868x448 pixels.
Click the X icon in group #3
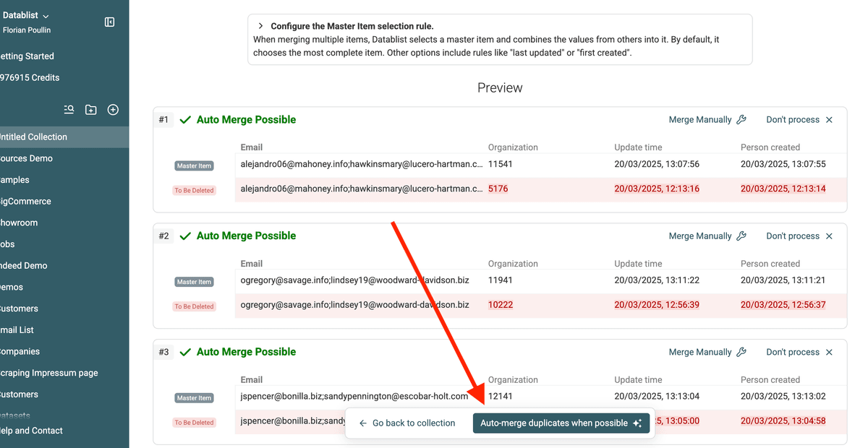click(829, 352)
